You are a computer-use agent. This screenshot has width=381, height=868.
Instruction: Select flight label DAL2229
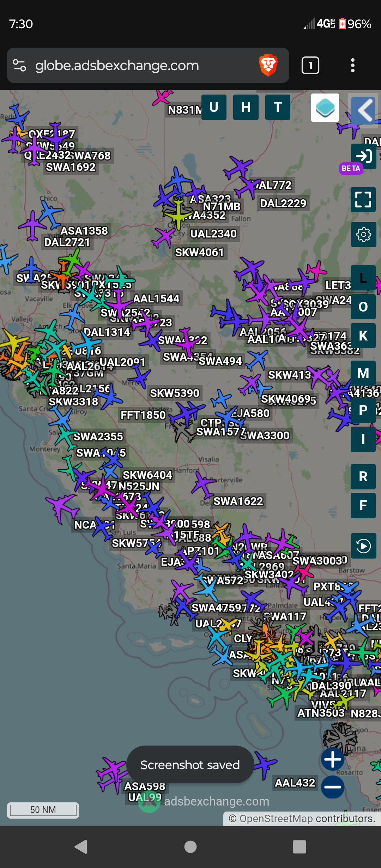[283, 203]
